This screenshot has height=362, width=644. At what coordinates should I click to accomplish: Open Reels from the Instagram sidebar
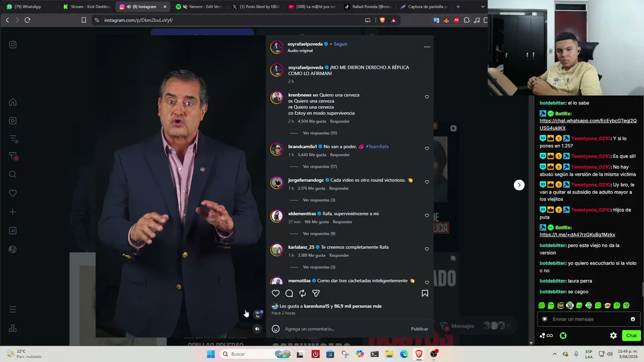click(x=13, y=121)
